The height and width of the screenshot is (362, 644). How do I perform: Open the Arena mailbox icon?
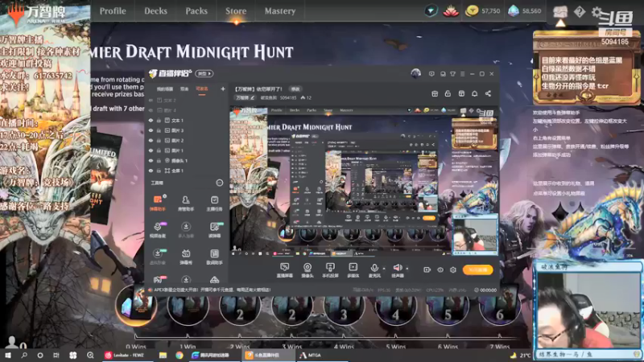click(x=560, y=12)
